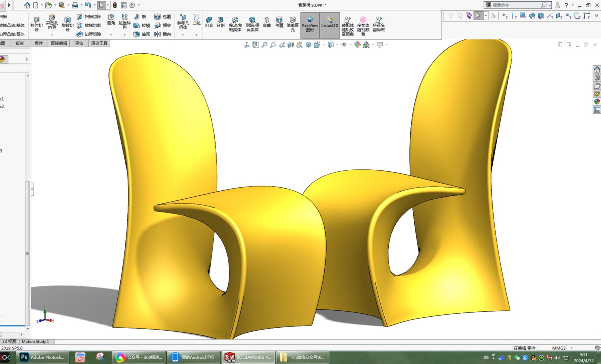601x364 pixels.
Task: Expand the feature tree panel chevron
Action: 27,59
